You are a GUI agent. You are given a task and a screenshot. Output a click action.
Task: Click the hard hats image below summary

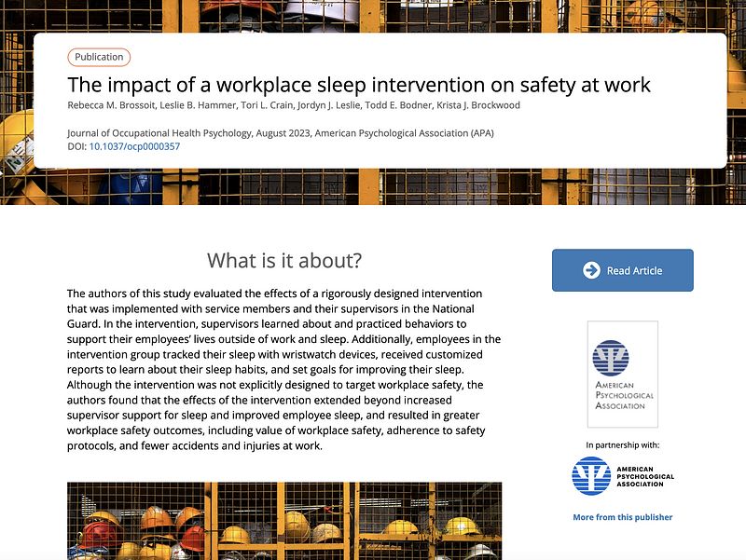point(284,520)
